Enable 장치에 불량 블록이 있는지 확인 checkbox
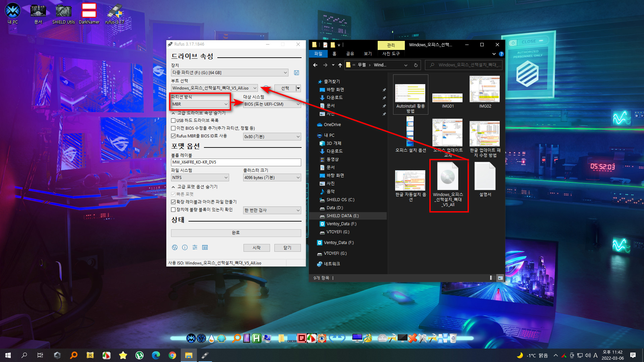The image size is (644, 362). point(202,209)
